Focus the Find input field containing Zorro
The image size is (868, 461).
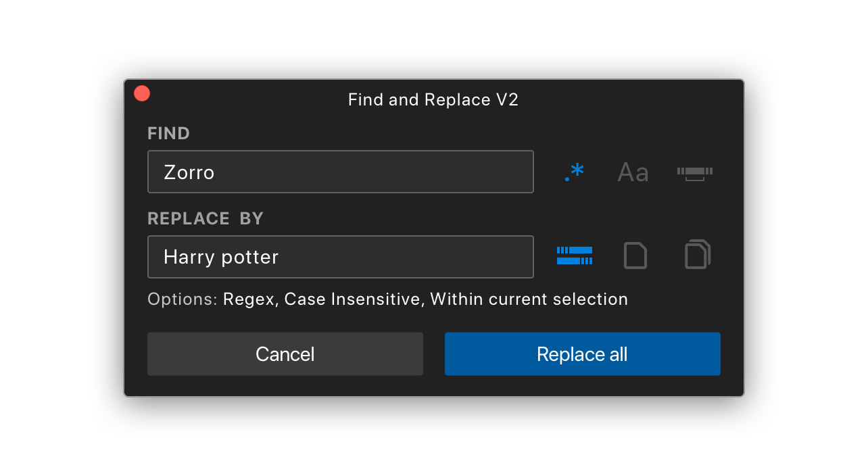[x=341, y=172]
